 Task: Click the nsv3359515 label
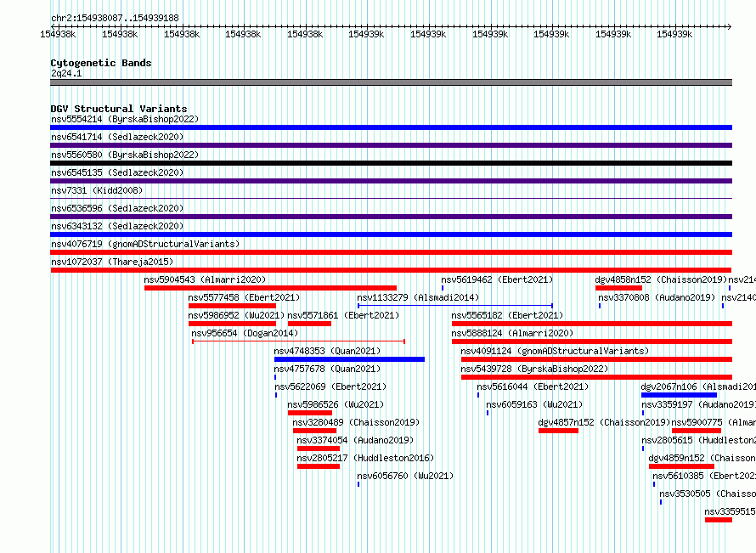(730, 511)
